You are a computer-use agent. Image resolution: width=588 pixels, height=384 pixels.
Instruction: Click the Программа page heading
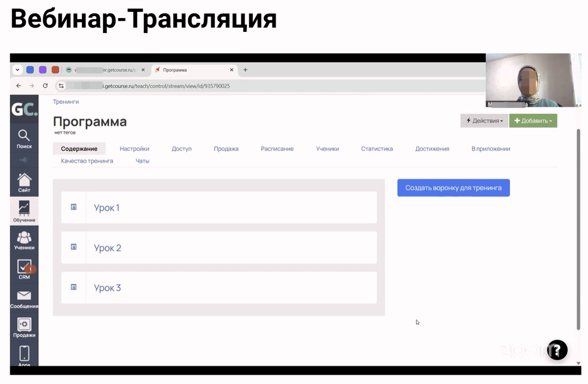[90, 121]
